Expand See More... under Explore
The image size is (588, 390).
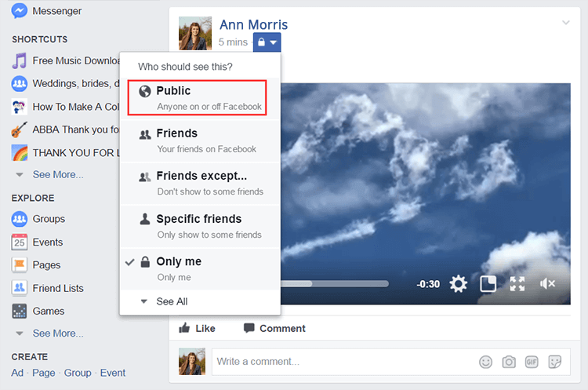point(58,334)
